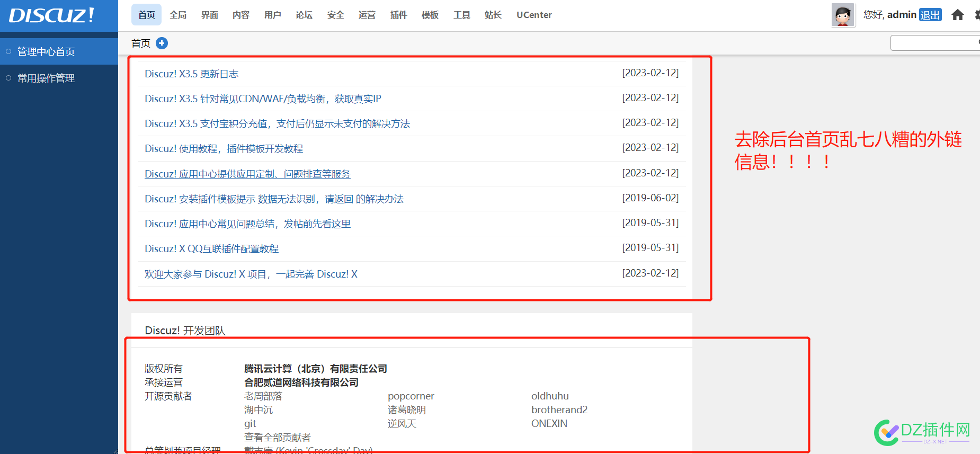Viewport: 980px width, 454px height.
Task: Open the 论坛 menu
Action: pyautogui.click(x=304, y=15)
